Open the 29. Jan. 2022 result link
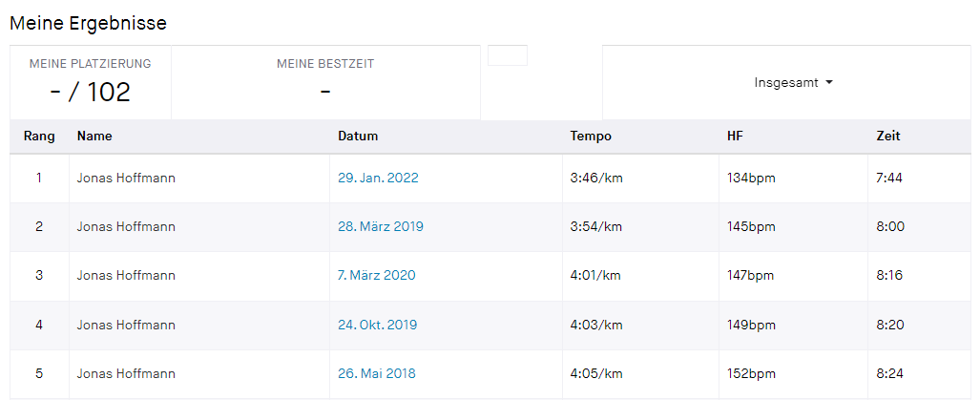Screen dimensions: 980x400 click(x=378, y=178)
